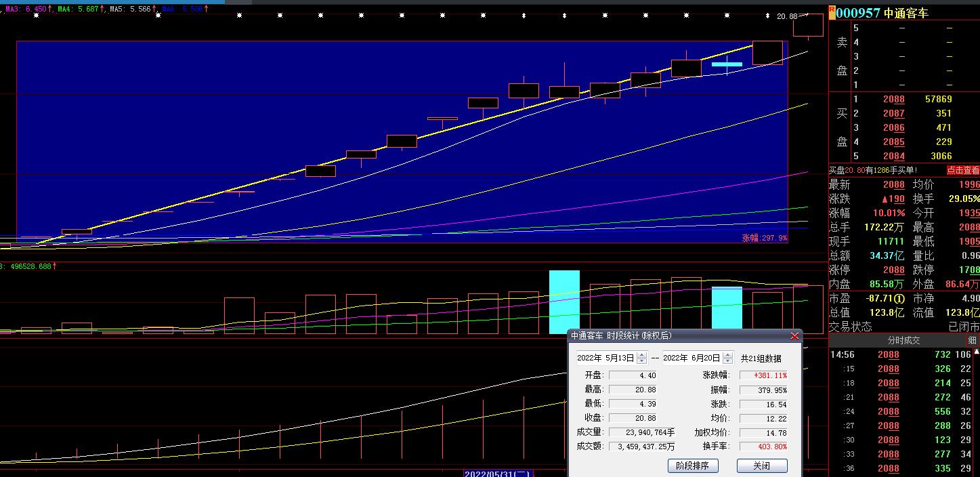Select the start date field 2022年5月13日
Viewport: 980px width, 477px height.
[x=605, y=358]
